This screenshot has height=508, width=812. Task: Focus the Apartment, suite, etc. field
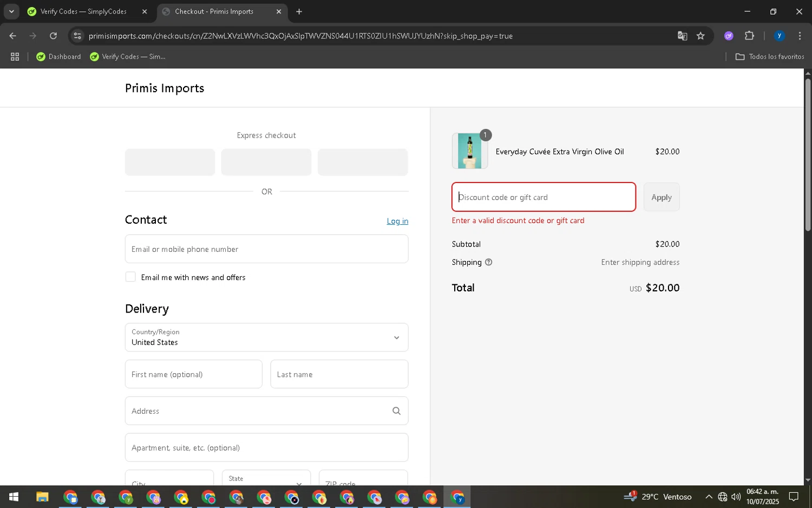click(266, 447)
